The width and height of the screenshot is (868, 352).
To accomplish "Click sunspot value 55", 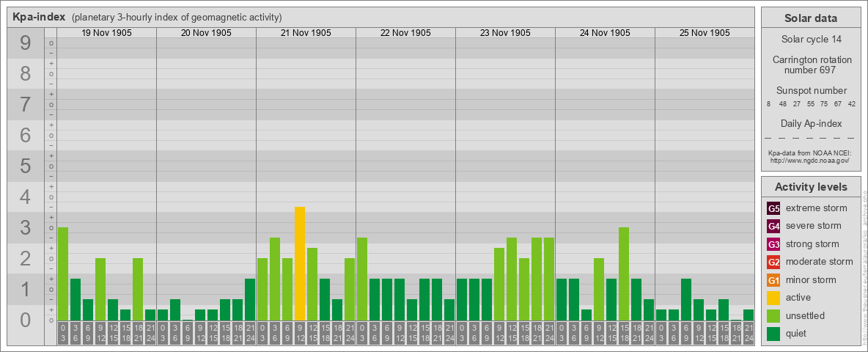I will [811, 104].
